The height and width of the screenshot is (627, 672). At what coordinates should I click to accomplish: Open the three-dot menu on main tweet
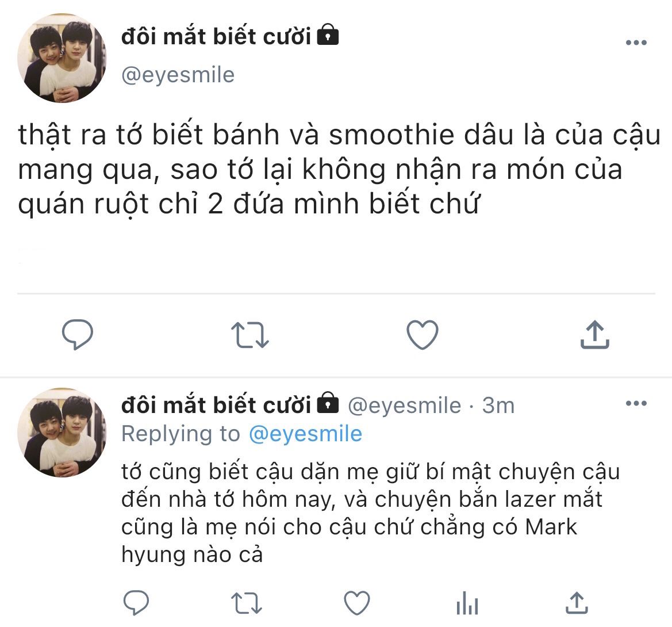[636, 43]
